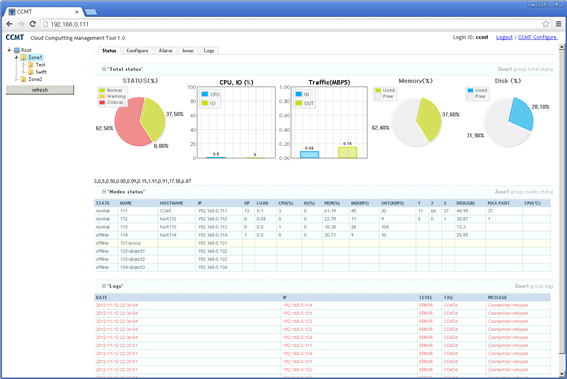Screen dimensions: 567x379
Task: Click the OUT legend swatch in Traffic chart
Action: [299, 103]
